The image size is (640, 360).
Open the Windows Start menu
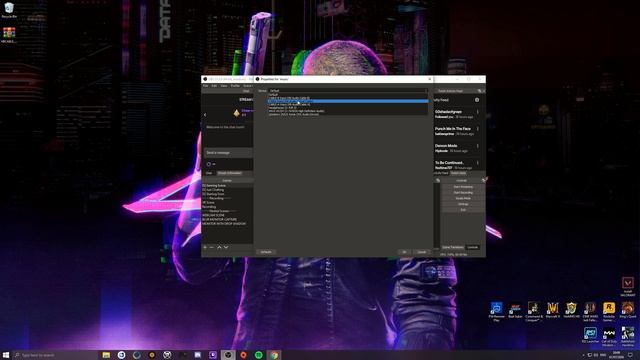(x=6, y=355)
